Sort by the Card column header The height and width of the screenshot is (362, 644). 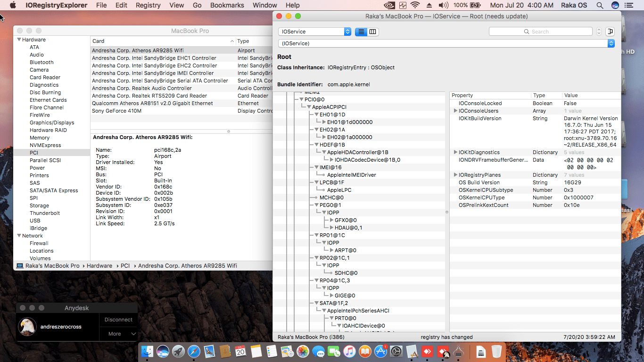163,41
